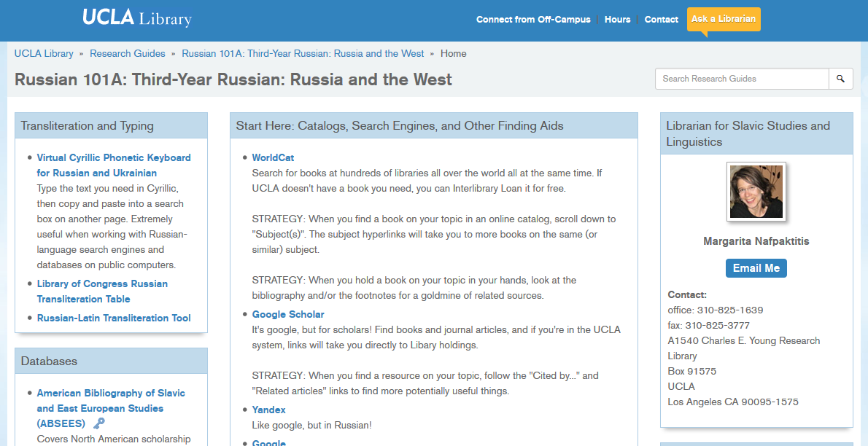Open the WorldCat link
868x446 pixels.
273,157
